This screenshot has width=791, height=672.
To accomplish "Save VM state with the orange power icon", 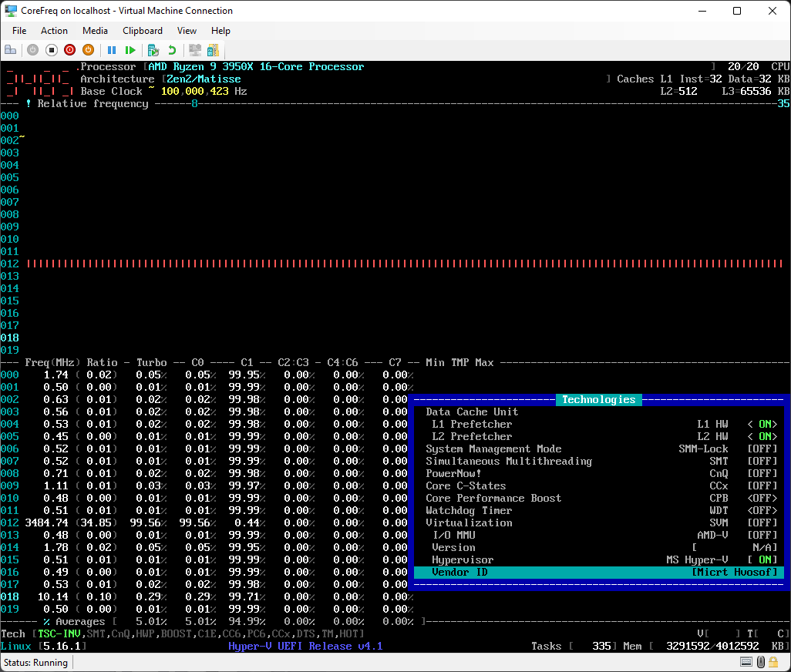I will [x=89, y=50].
